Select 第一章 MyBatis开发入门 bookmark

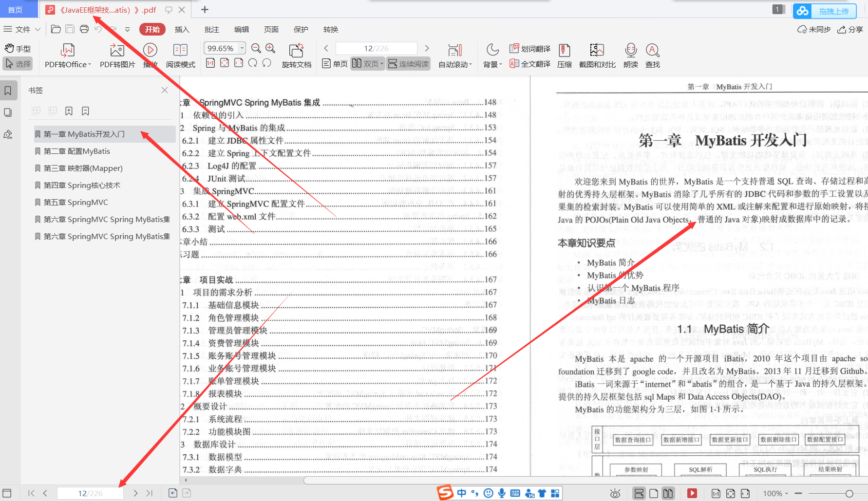pos(105,134)
